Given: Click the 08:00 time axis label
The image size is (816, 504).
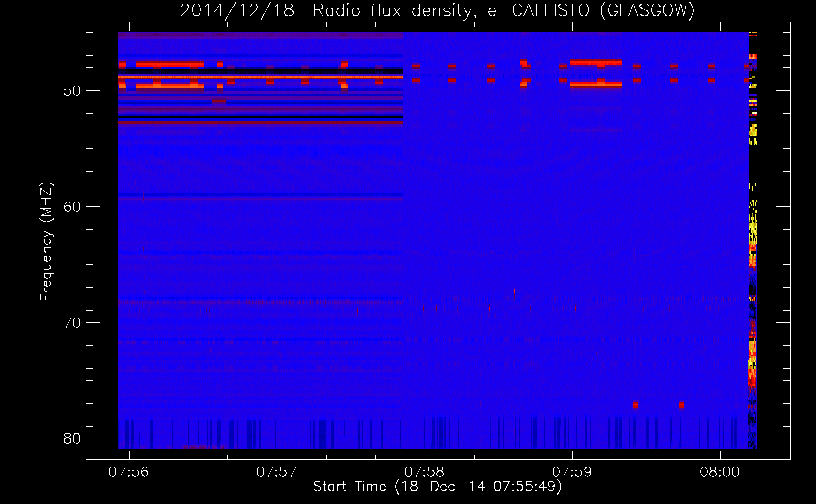Looking at the screenshot, I should (720, 472).
